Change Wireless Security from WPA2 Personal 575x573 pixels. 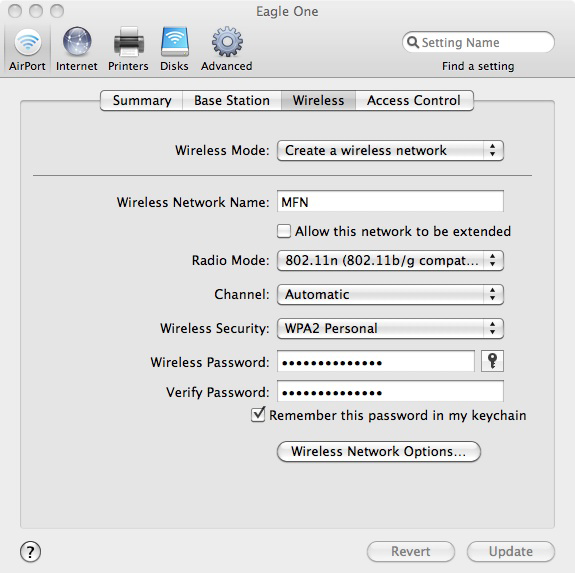(390, 328)
